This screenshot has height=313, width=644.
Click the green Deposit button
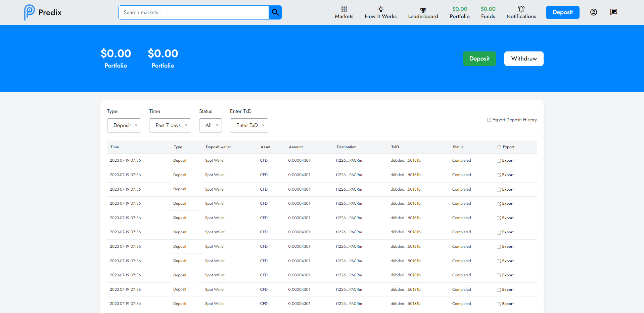[x=479, y=58]
